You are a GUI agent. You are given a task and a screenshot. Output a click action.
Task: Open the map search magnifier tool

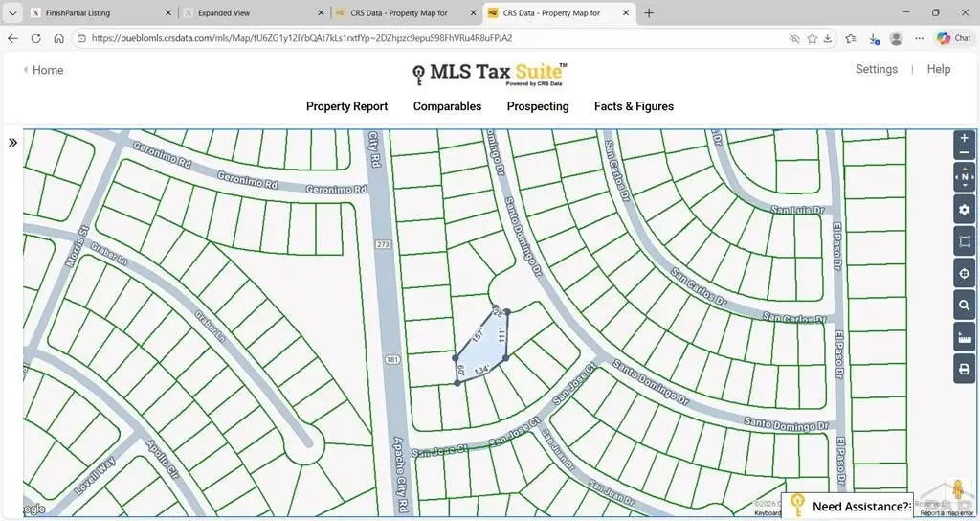(x=964, y=306)
